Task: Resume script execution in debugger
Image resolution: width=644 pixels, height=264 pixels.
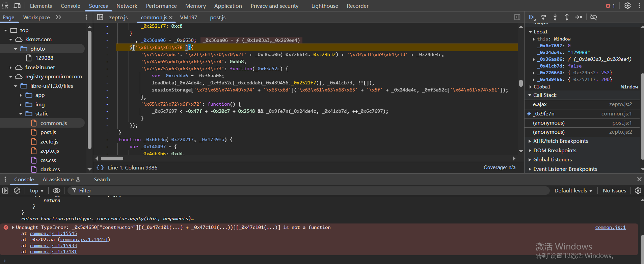Action: pos(532,17)
